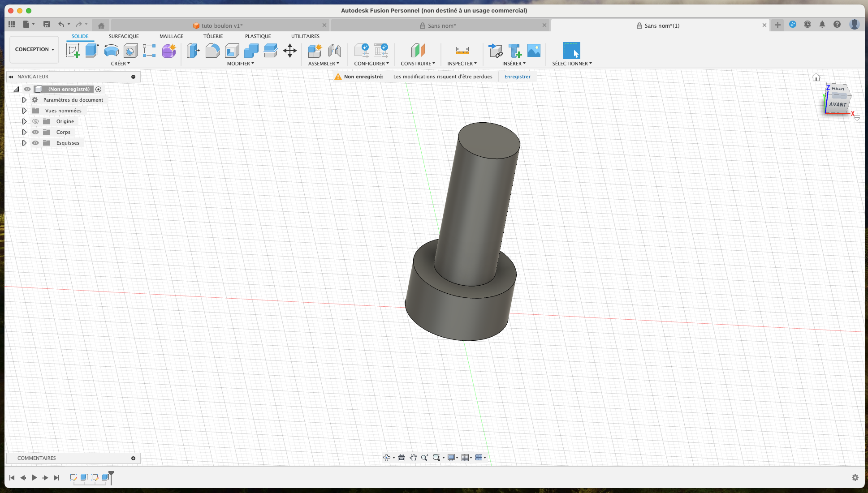Screen dimensions: 868x493
Task: Select the Measure tool
Action: tap(462, 51)
